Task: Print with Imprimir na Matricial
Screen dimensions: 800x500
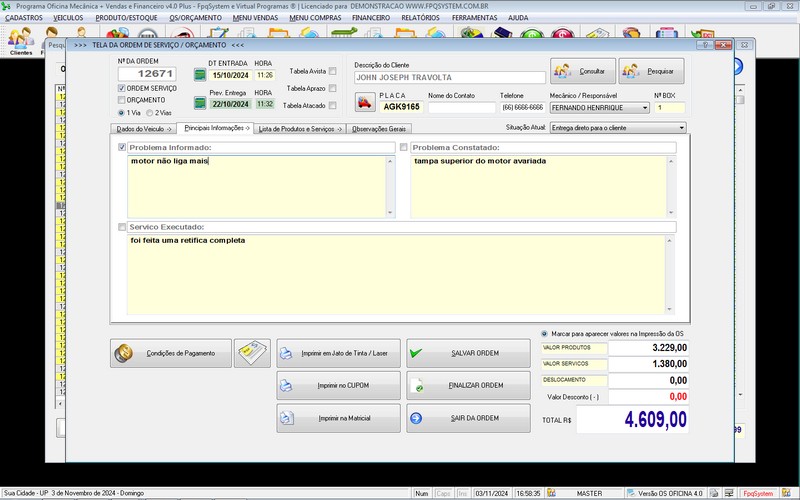Action: (339, 418)
